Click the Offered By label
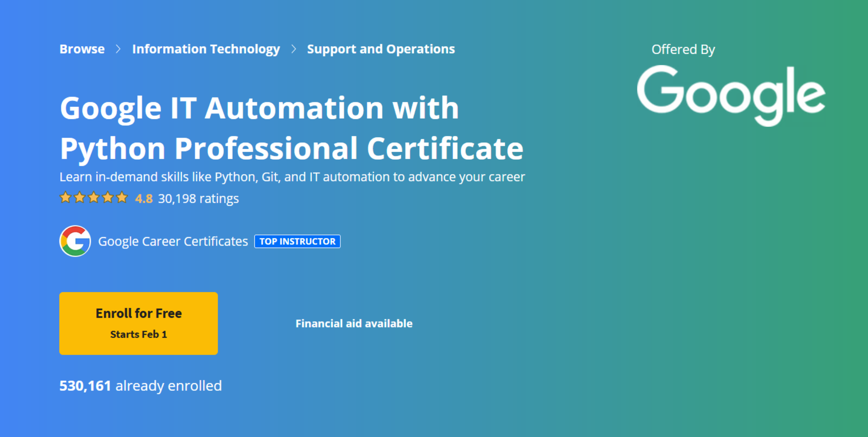 click(x=683, y=50)
